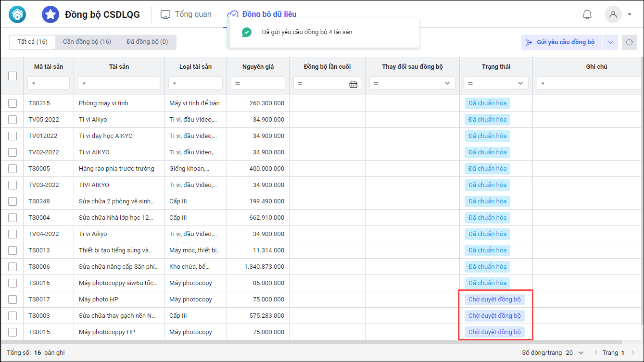This screenshot has width=644, height=362.
Task: Click the Mã tài sản filter input
Action: point(49,84)
